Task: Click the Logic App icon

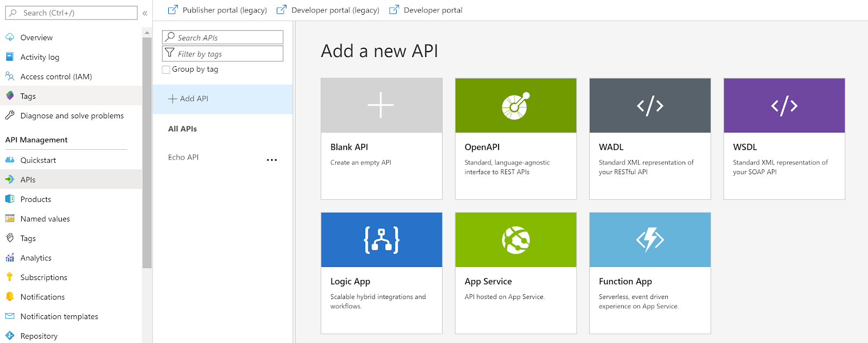Action: coord(381,240)
